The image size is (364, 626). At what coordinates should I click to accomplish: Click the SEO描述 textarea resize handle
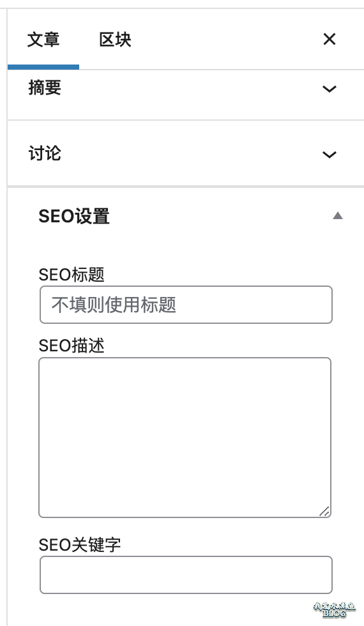[324, 512]
